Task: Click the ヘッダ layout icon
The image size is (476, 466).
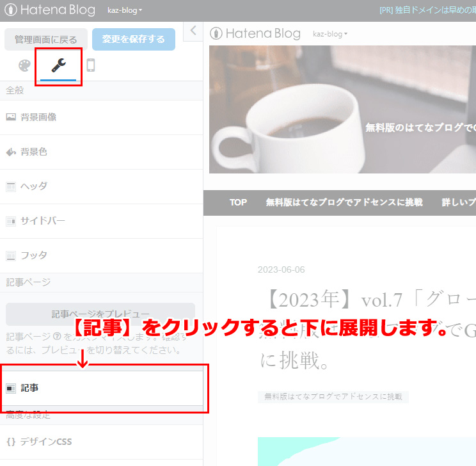Action: (11, 187)
